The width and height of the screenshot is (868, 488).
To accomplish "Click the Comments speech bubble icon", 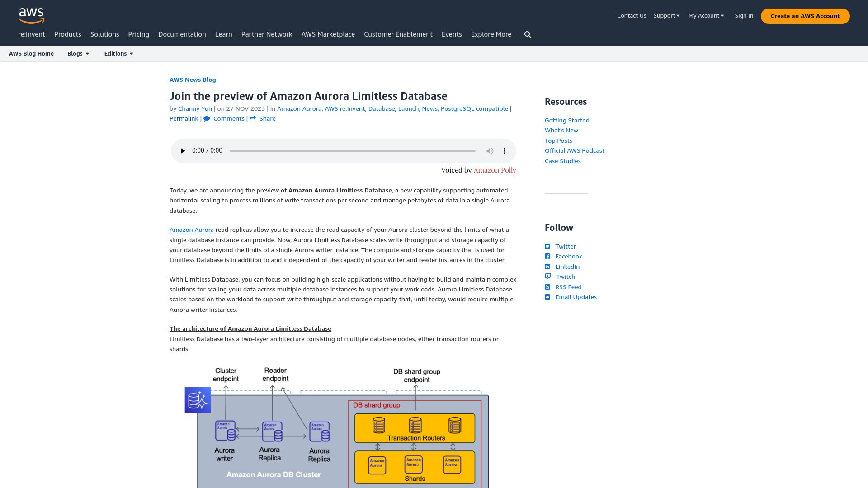I will pyautogui.click(x=207, y=119).
